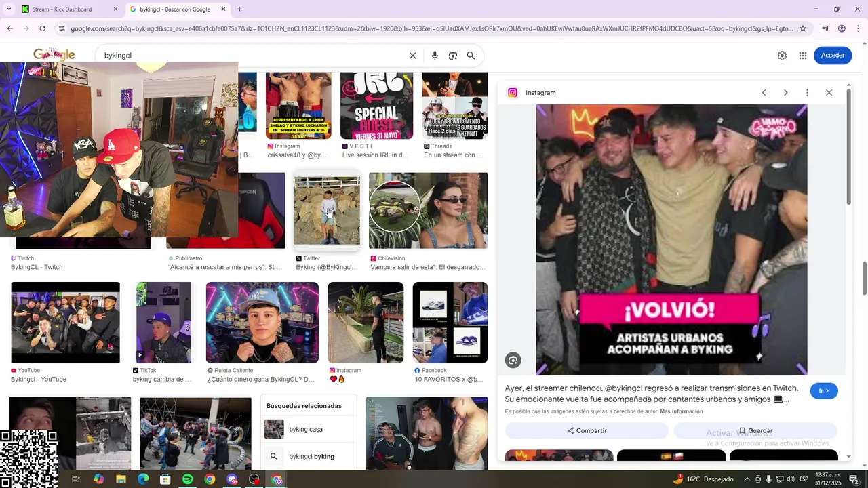Click the Compartir button
The width and height of the screenshot is (868, 488).
pos(587,430)
